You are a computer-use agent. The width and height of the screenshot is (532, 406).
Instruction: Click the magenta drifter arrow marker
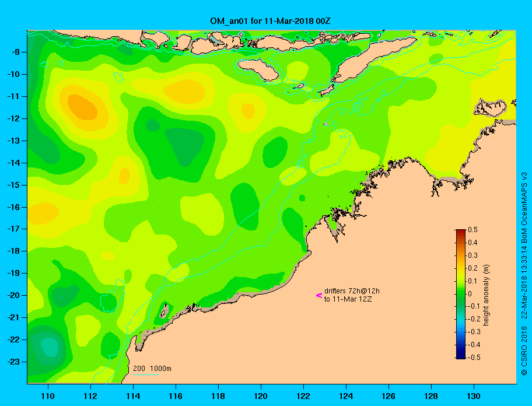pyautogui.click(x=319, y=295)
